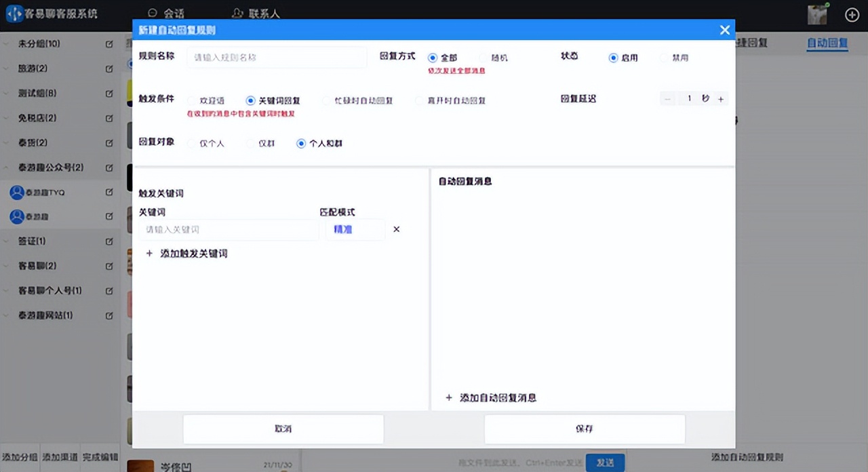Select 禁用 status radio button
The image size is (868, 472).
pos(664,58)
